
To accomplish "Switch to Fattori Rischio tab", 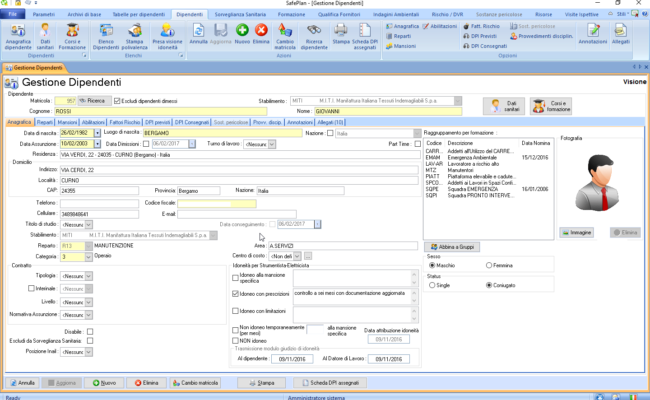I will click(124, 122).
